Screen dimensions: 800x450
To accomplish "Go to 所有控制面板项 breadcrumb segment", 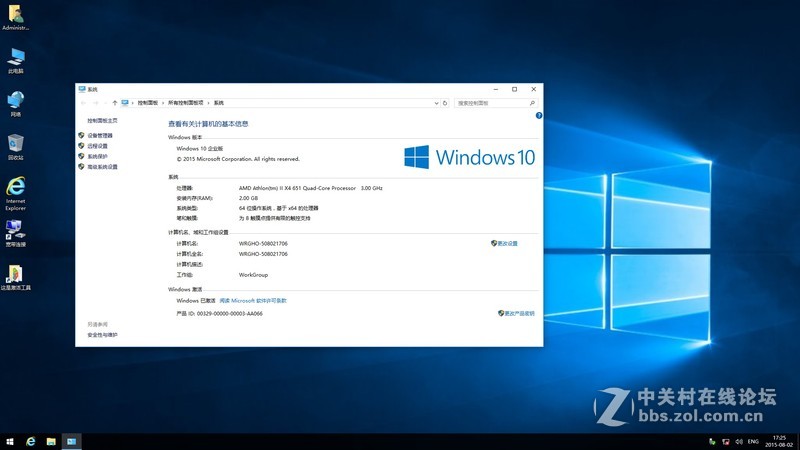I will pos(186,103).
